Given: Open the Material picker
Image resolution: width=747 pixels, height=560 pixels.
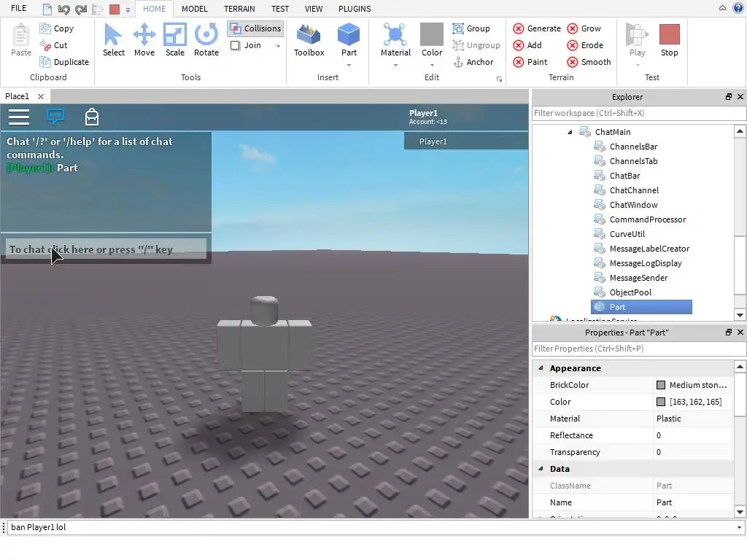Looking at the screenshot, I should 395,39.
